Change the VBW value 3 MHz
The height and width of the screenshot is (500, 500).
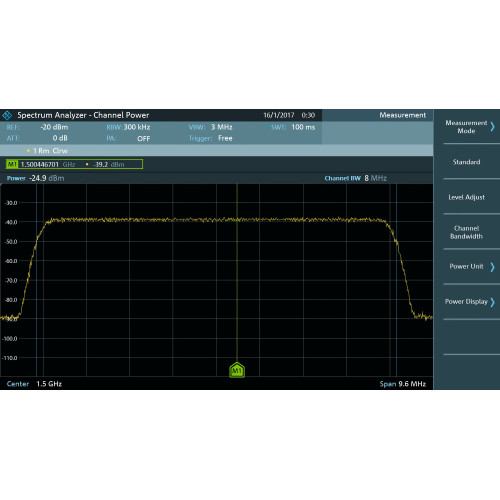click(221, 127)
